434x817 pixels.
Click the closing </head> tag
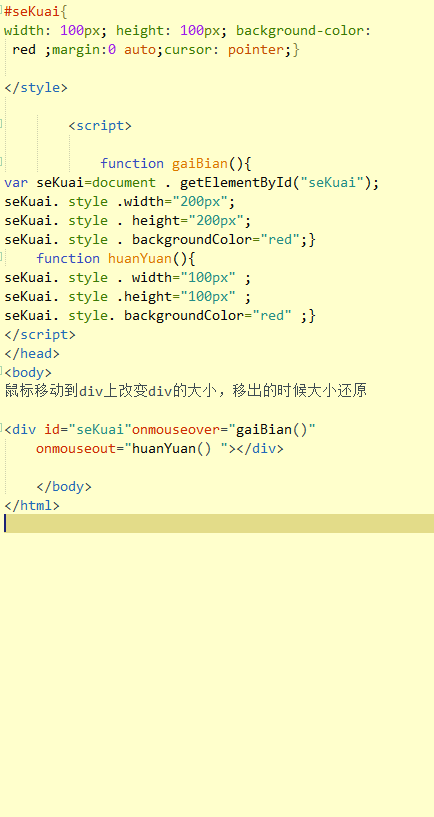pyautogui.click(x=32, y=354)
